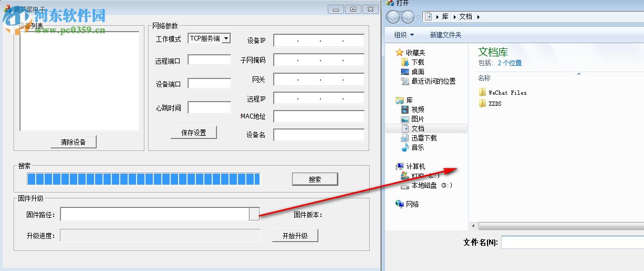Click the browse button next to 固件路径

tap(254, 214)
